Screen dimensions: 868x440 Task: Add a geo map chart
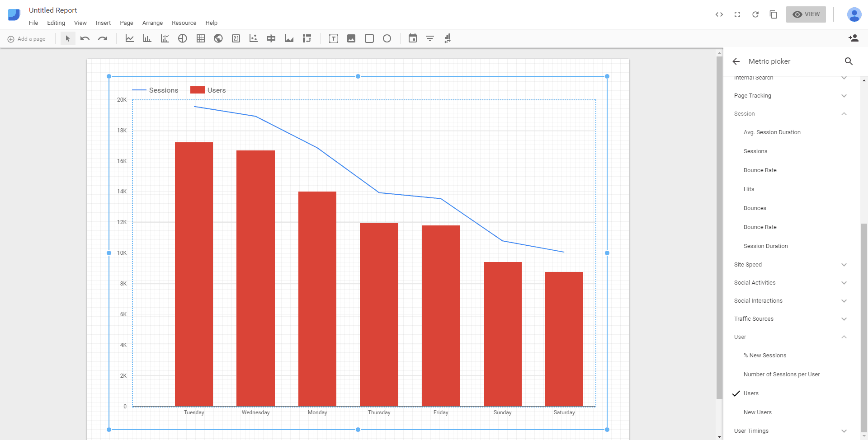click(218, 39)
